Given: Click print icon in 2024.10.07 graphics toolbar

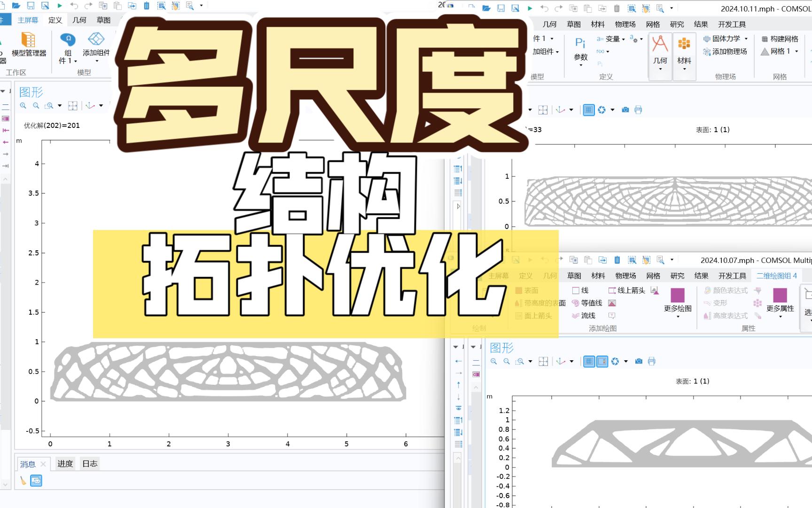Looking at the screenshot, I should 651,362.
